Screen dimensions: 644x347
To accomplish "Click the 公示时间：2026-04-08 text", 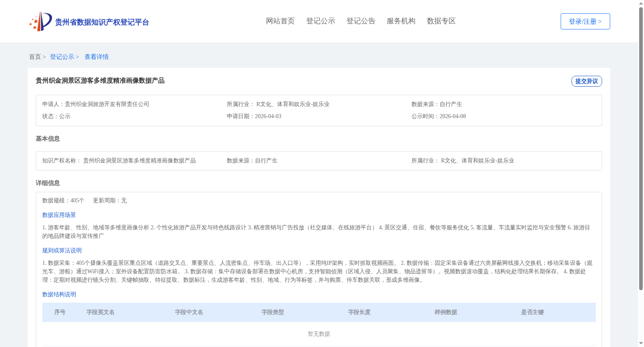I will tap(439, 116).
